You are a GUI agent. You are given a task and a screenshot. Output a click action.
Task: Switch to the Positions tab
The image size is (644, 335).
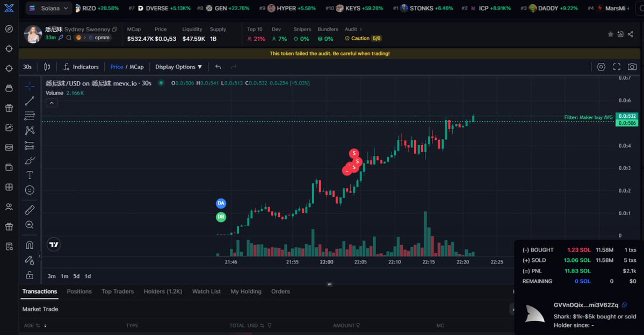pos(79,291)
